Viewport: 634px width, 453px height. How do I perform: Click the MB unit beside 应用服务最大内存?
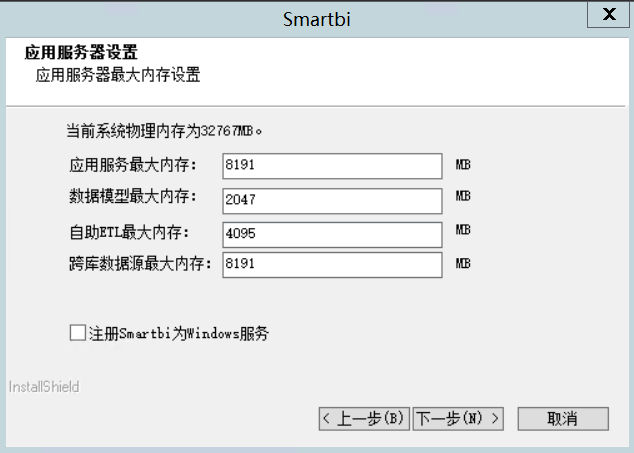tap(463, 164)
